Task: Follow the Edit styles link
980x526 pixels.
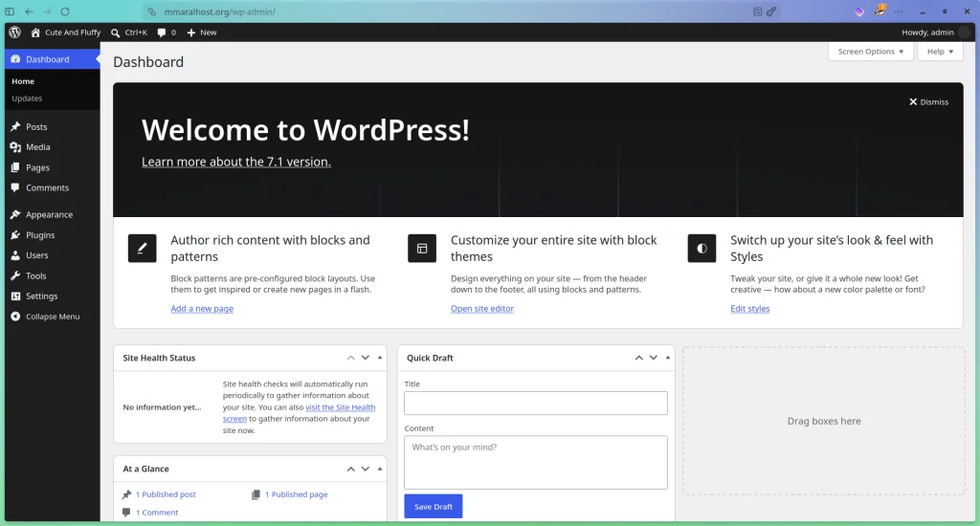Action: (750, 309)
